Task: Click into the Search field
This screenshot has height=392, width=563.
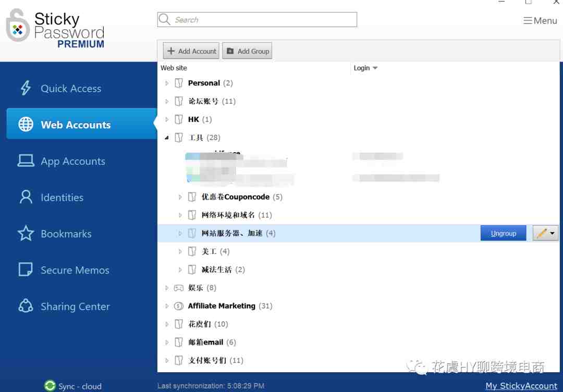Action: point(257,19)
